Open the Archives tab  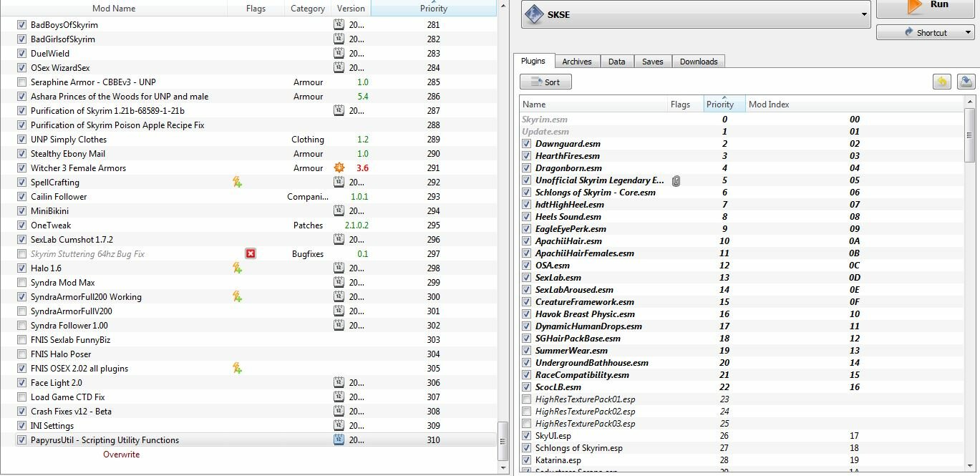pyautogui.click(x=577, y=62)
